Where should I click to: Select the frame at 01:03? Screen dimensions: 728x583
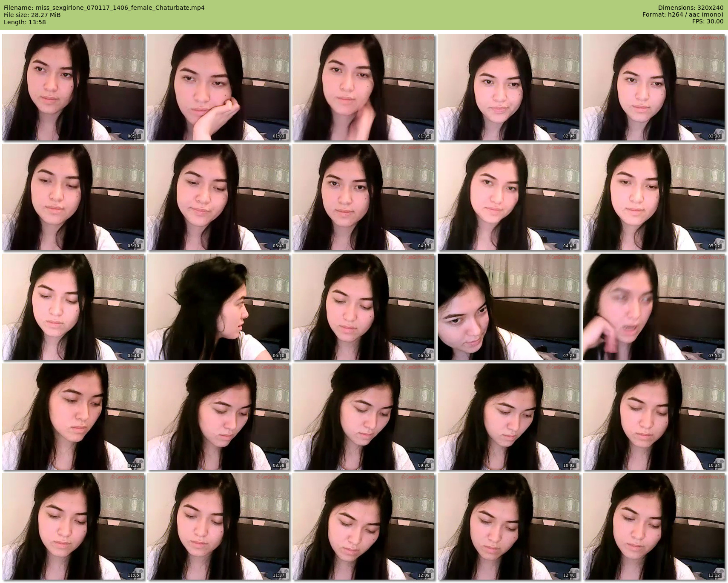click(218, 87)
